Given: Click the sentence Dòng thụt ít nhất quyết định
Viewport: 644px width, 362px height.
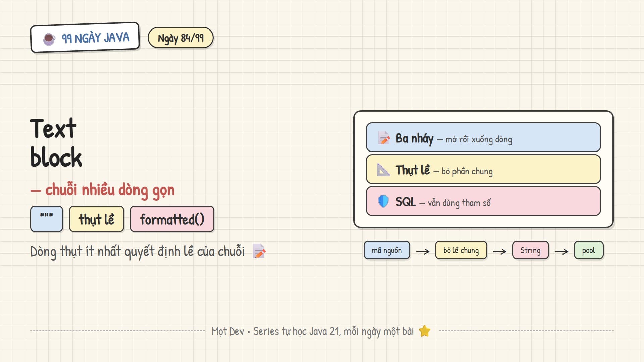Looking at the screenshot, I should [138, 251].
